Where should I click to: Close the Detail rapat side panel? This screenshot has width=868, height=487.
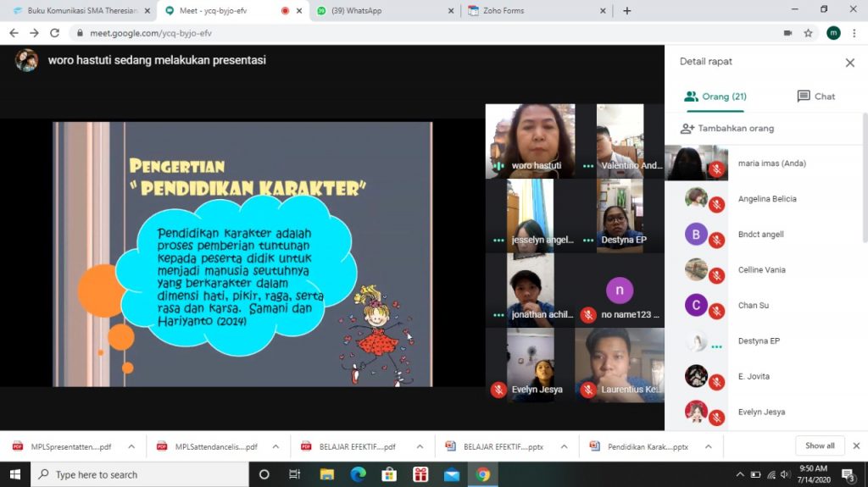[849, 63]
